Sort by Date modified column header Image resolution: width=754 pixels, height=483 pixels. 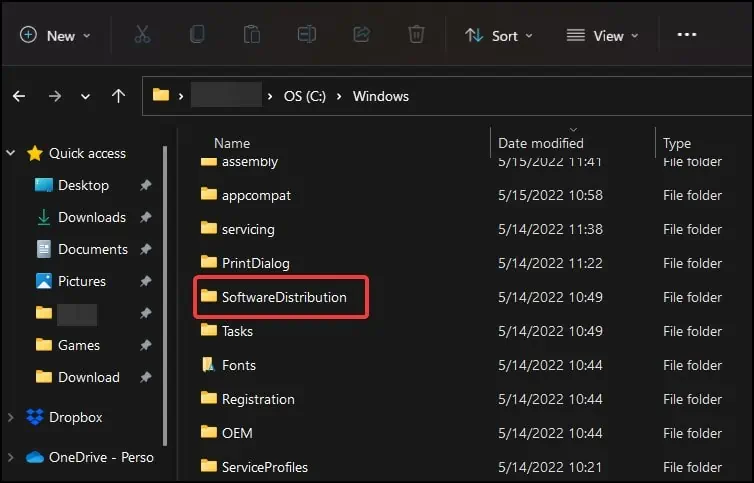pos(541,143)
